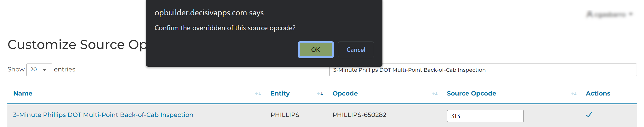Select the PHILLIPS-650282 opcode cell
This screenshot has height=127, width=644.
point(359,115)
